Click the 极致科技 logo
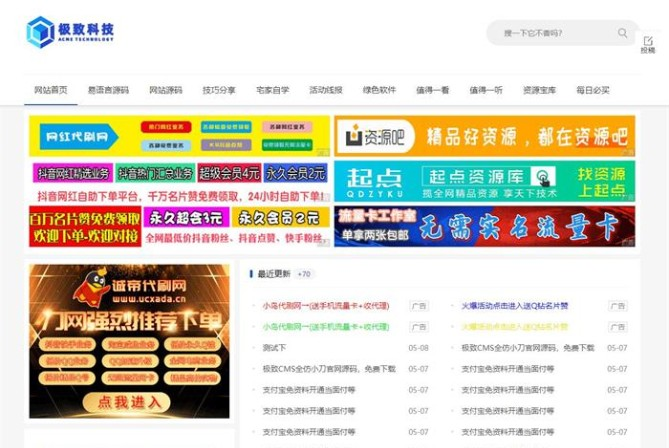Image resolution: width=669 pixels, height=448 pixels. pyautogui.click(x=70, y=32)
